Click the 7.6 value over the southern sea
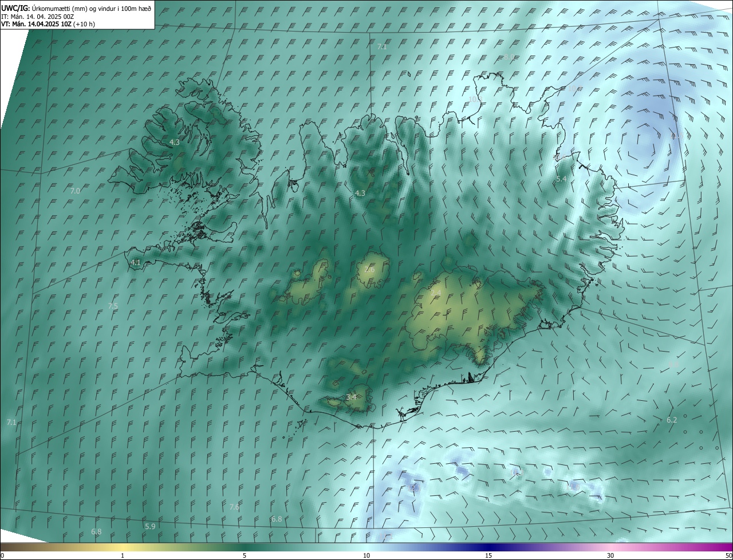The image size is (733, 560). 234,507
